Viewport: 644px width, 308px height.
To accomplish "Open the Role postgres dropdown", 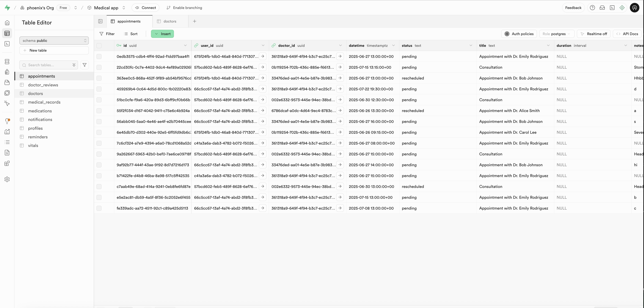I will 556,34.
